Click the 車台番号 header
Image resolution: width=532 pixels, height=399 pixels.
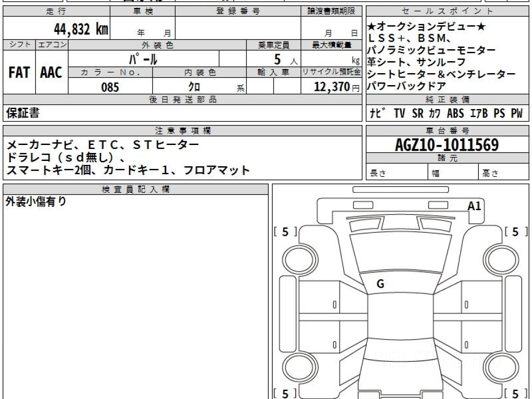[447, 130]
